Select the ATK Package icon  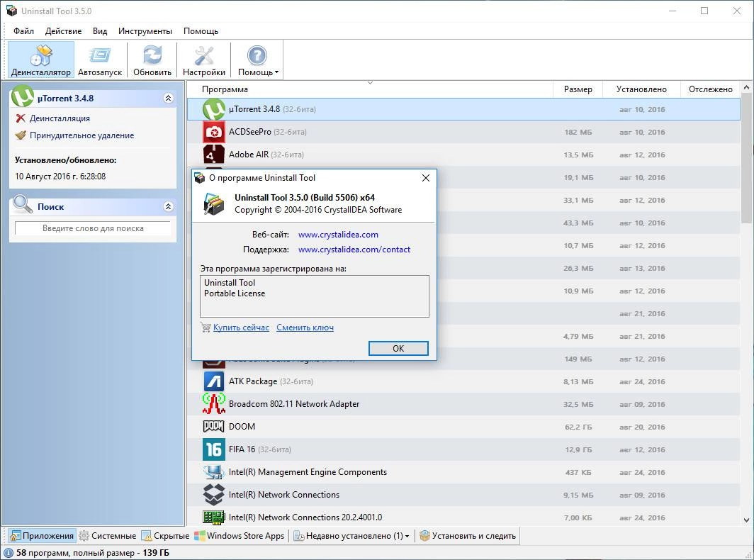tap(213, 381)
